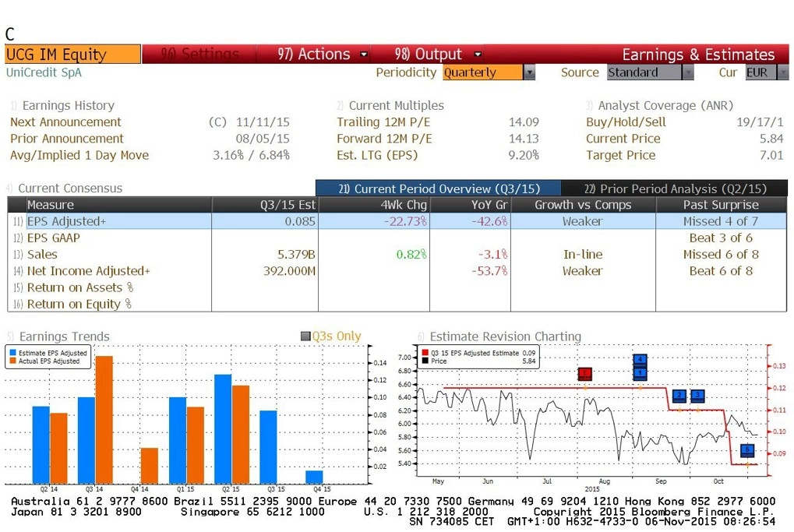Open the Output menu arrow
Viewport: 794px width, 532px height.
coord(478,55)
